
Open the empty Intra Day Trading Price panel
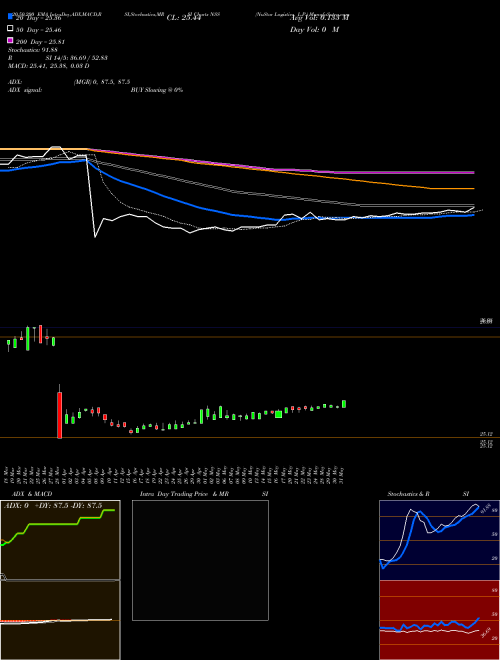[x=200, y=560]
